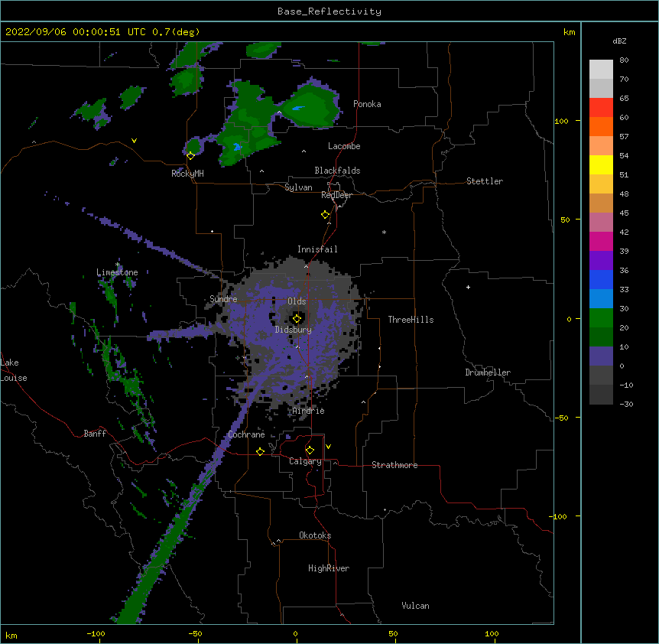Image resolution: width=659 pixels, height=644 pixels.
Task: Click the RockyMH label
Action: pyautogui.click(x=187, y=173)
